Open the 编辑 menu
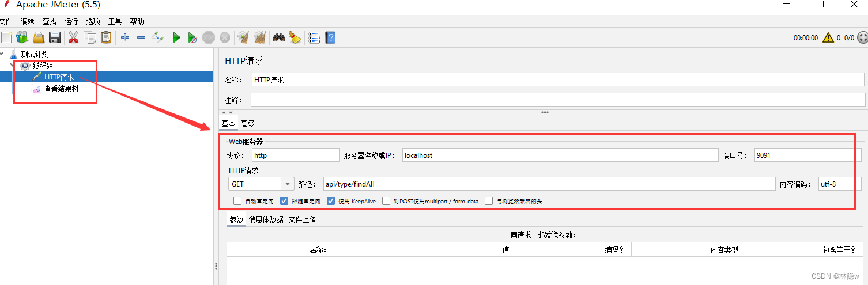This screenshot has height=285, width=868. point(27,21)
